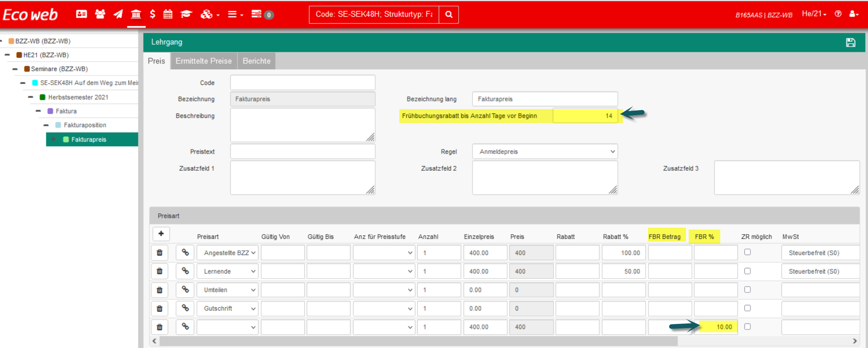Open the Gutschrift Preisart dropdown
The width and height of the screenshot is (868, 348).
coord(227,308)
